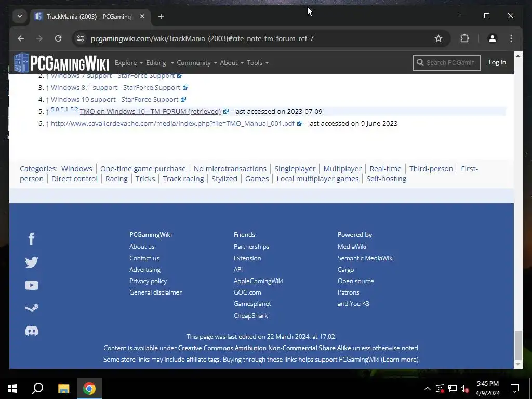Click up-arrow backlink for reference 3
This screenshot has height=399, width=532.
[47, 88]
